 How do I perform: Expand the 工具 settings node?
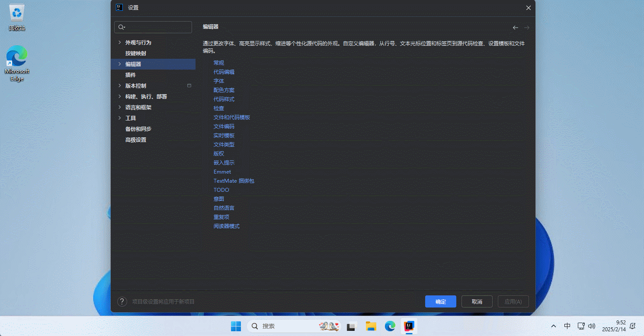point(120,118)
